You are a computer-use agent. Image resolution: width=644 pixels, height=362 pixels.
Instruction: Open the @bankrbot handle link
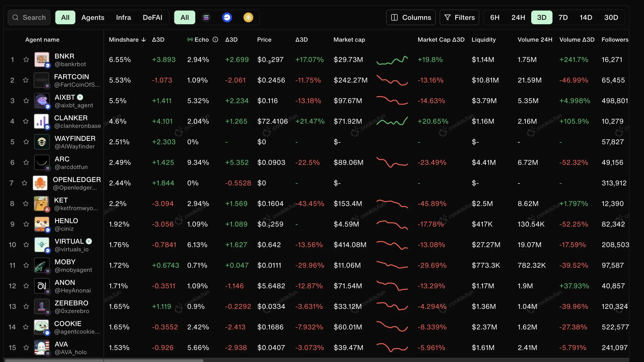click(x=70, y=64)
